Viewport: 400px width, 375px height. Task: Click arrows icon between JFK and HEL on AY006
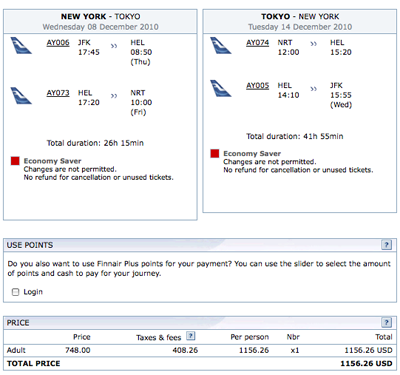point(114,46)
